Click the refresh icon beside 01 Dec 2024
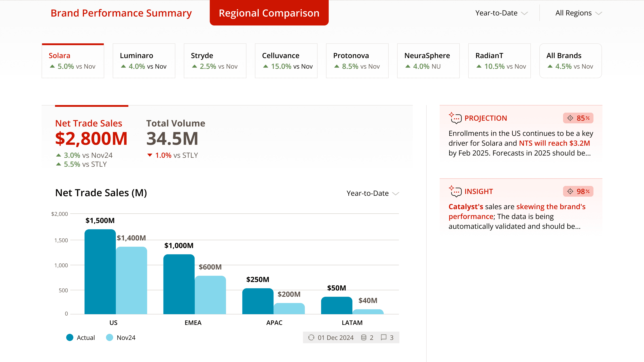Screen dimensions: 644x362 [311, 337]
